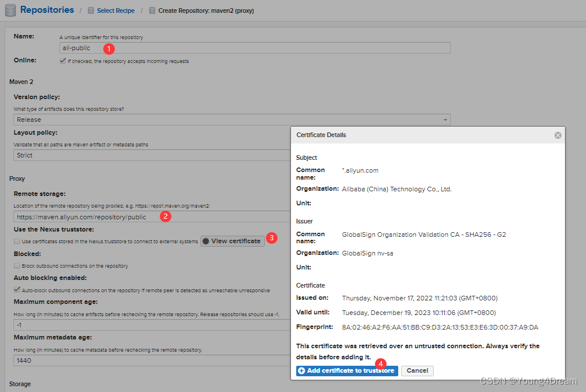
Task: Open the Repositories breadcrumb heading
Action: [47, 10]
